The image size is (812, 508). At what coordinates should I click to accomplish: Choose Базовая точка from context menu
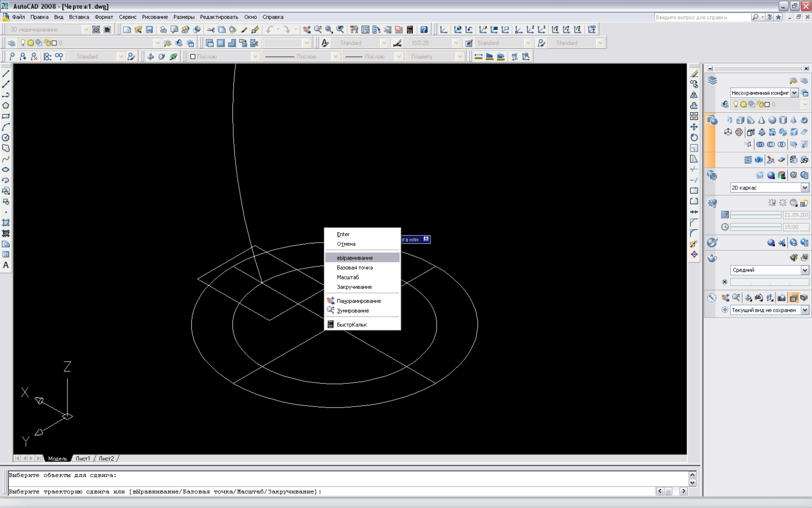pos(355,268)
